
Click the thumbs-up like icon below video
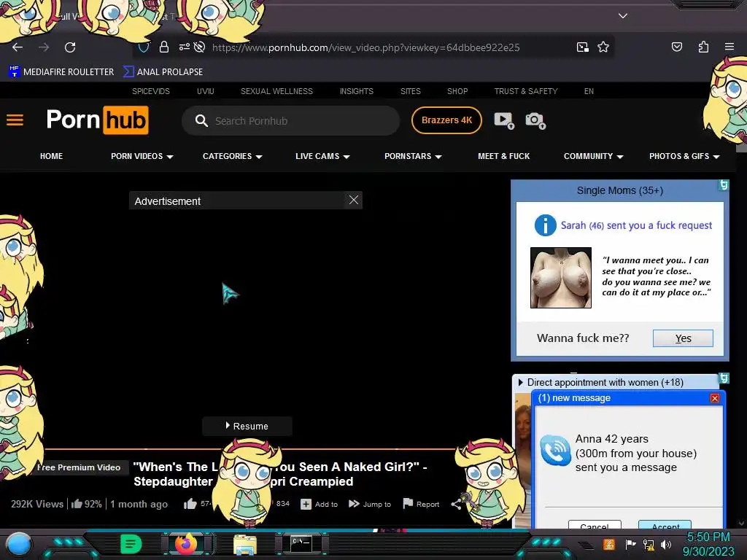click(x=190, y=504)
